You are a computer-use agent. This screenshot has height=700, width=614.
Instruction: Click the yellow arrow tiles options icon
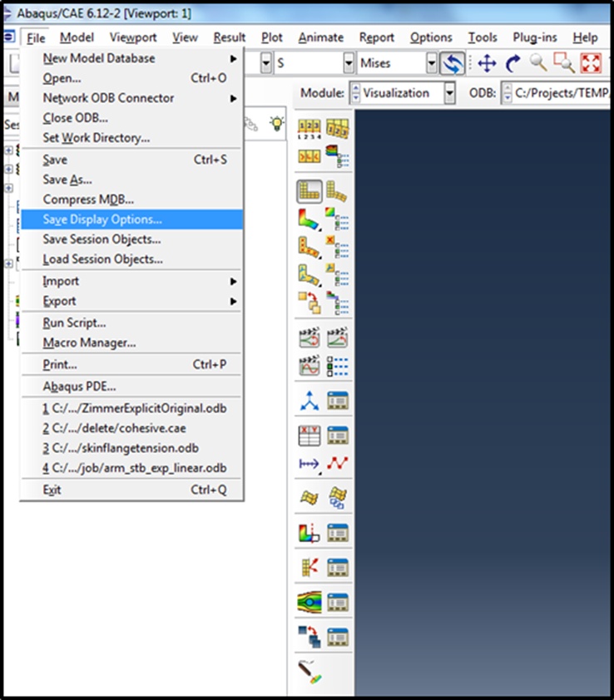[309, 156]
